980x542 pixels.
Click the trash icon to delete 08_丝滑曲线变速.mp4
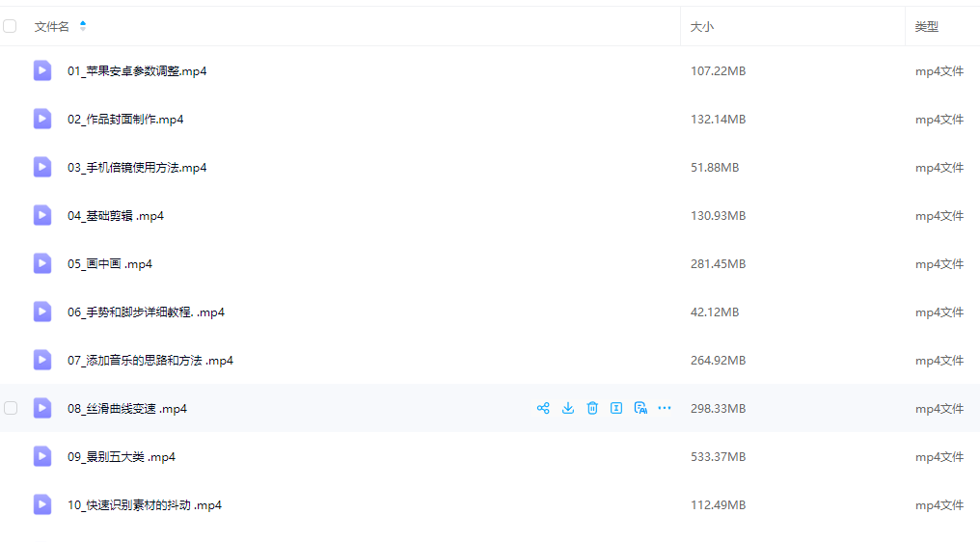coord(592,408)
